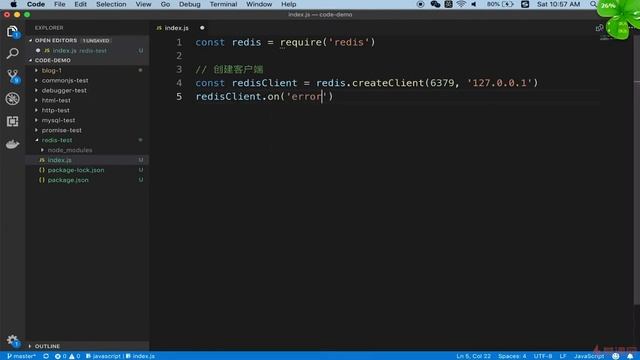
Task: Click the UTF-8 encoding indicator
Action: click(543, 356)
